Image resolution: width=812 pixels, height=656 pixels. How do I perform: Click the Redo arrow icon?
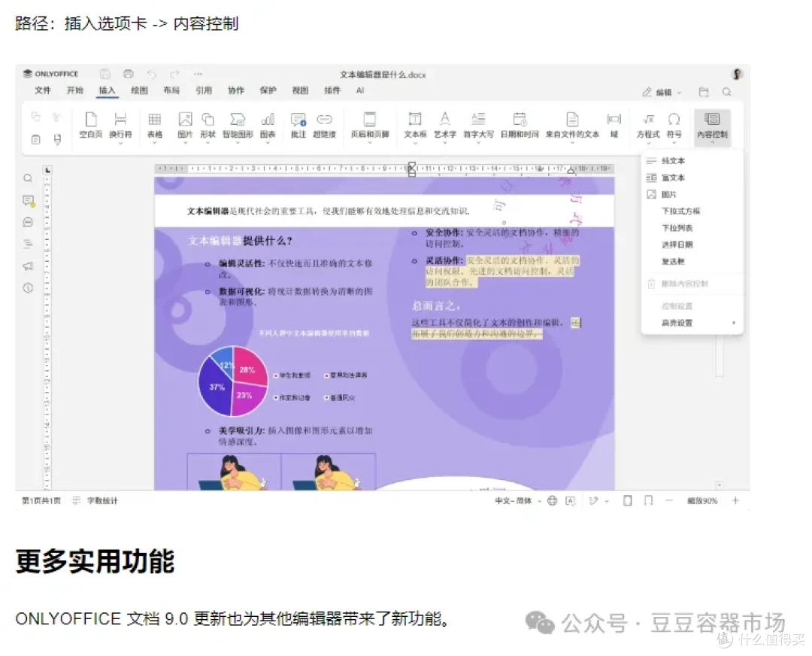tap(174, 74)
